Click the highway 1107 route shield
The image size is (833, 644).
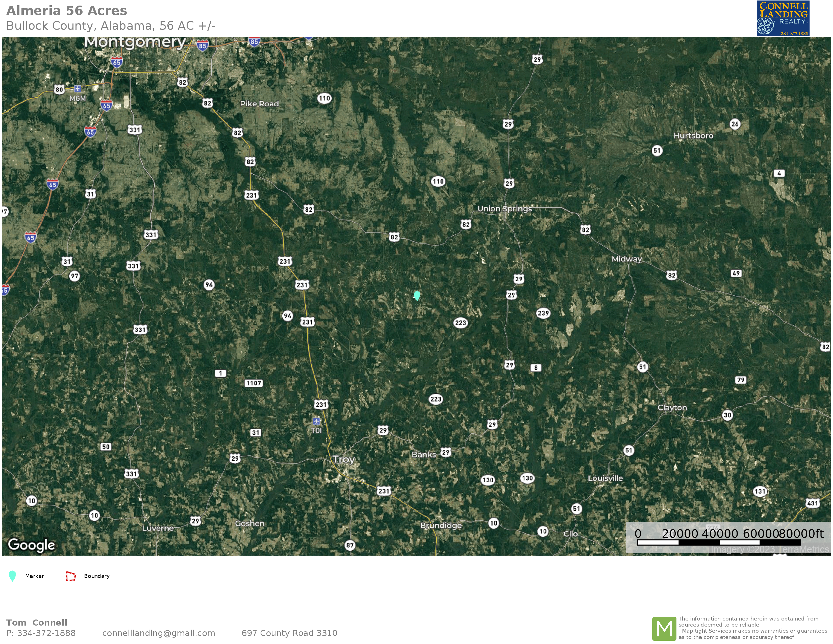click(x=254, y=383)
